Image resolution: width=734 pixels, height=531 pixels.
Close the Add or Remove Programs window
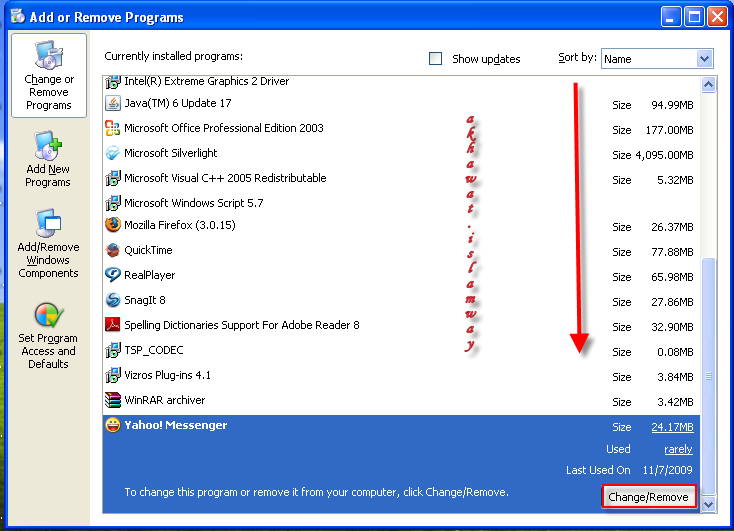tap(717, 17)
